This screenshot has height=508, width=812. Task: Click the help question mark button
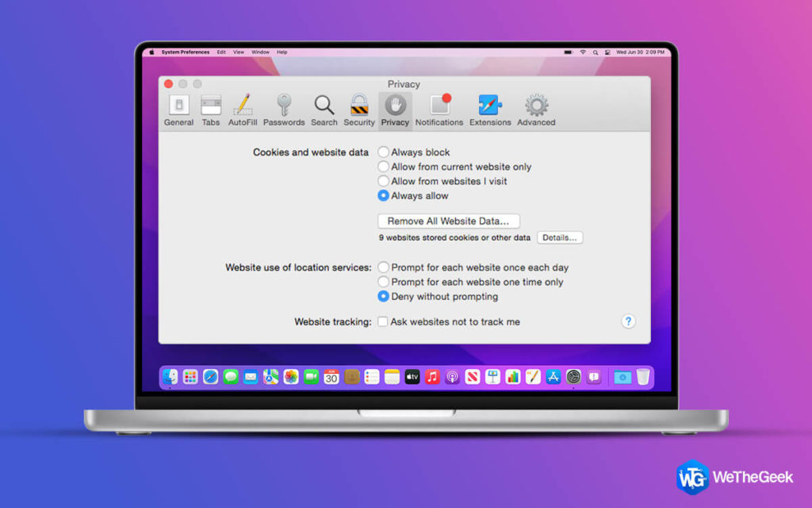point(628,321)
